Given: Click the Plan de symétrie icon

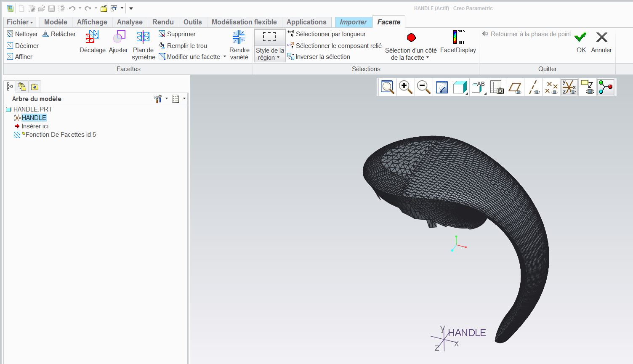Looking at the screenshot, I should [x=143, y=38].
